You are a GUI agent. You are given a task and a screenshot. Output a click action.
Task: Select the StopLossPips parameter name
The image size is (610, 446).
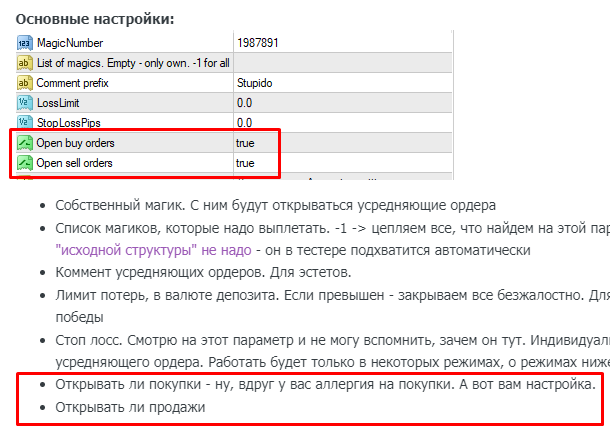pyautogui.click(x=68, y=123)
